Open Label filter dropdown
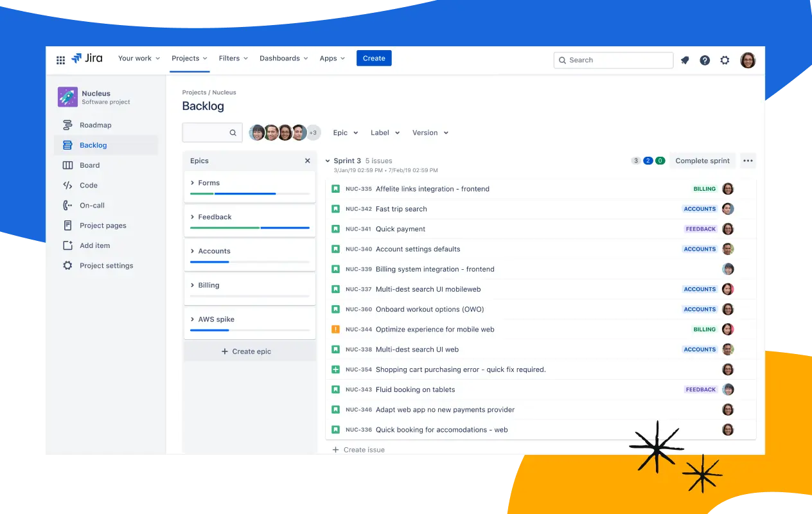 (x=385, y=133)
